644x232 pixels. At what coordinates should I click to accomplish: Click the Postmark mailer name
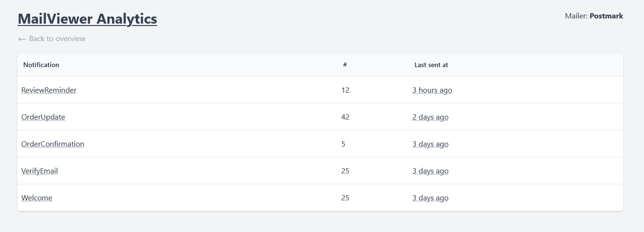point(606,16)
